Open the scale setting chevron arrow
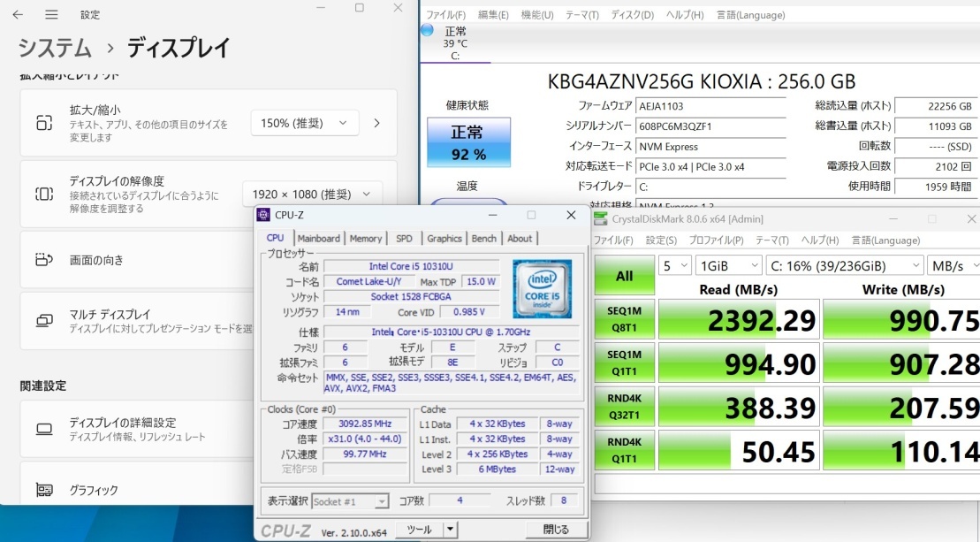This screenshot has height=542, width=980. tap(376, 123)
